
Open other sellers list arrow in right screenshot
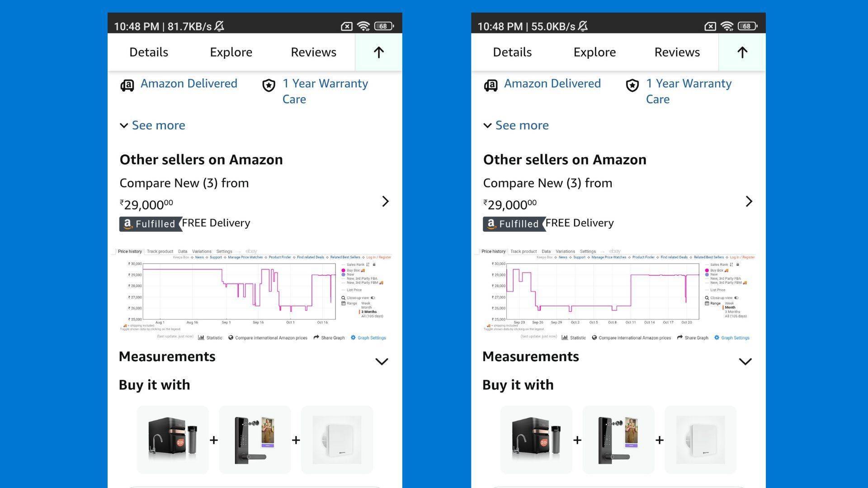[x=749, y=202]
